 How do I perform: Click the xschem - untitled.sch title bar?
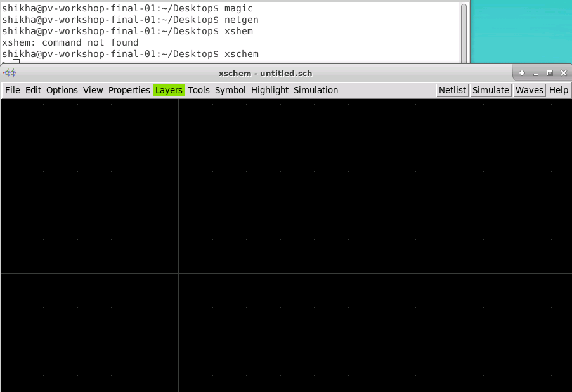(x=266, y=72)
